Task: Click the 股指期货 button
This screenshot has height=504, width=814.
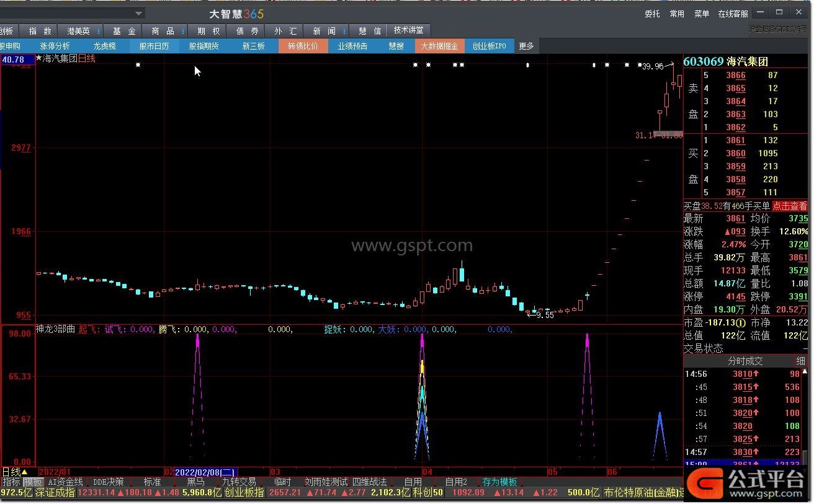Action: (x=204, y=46)
